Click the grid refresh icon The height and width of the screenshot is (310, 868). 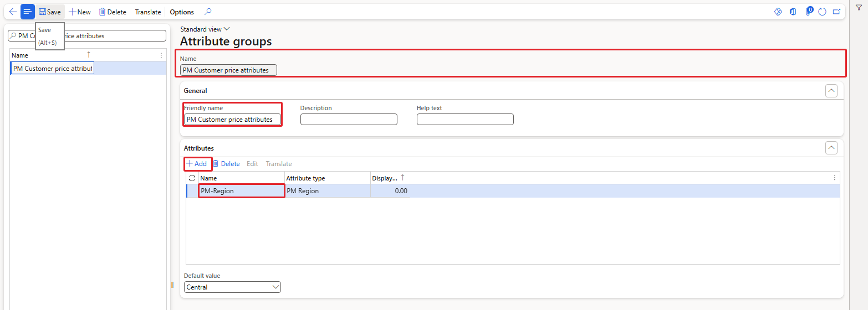[192, 178]
